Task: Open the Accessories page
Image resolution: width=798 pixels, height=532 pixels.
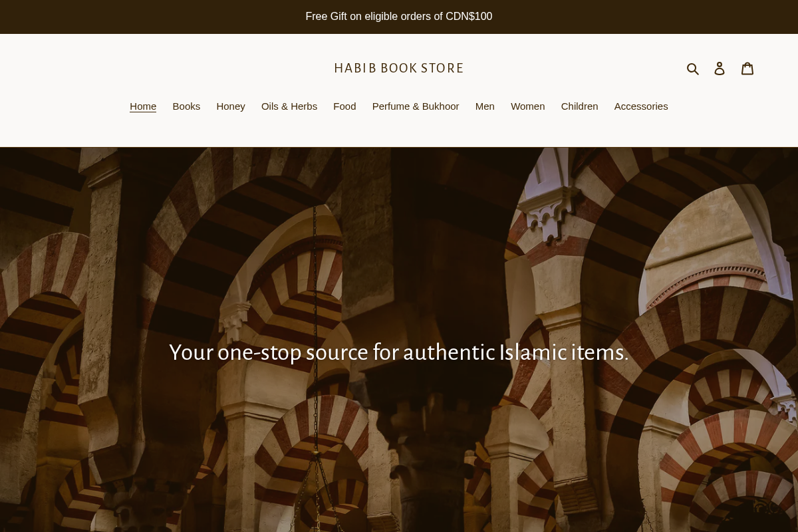Action: tap(641, 106)
